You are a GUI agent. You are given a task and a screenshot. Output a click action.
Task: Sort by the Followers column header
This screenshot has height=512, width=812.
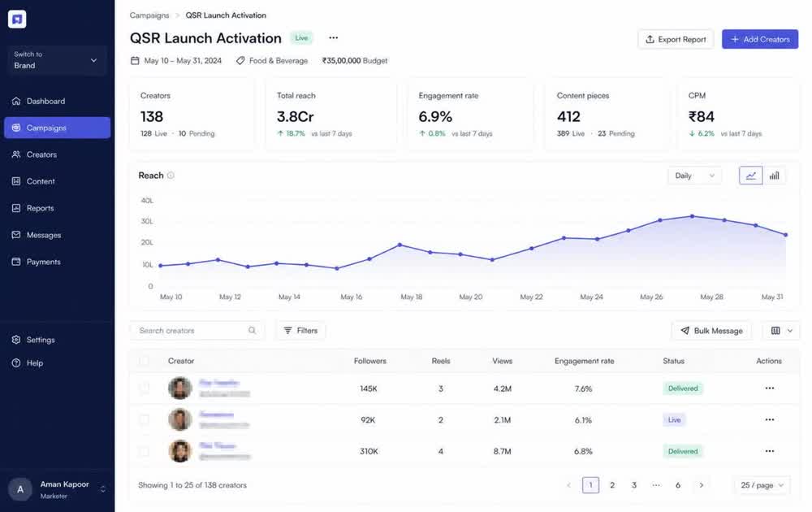[369, 361]
